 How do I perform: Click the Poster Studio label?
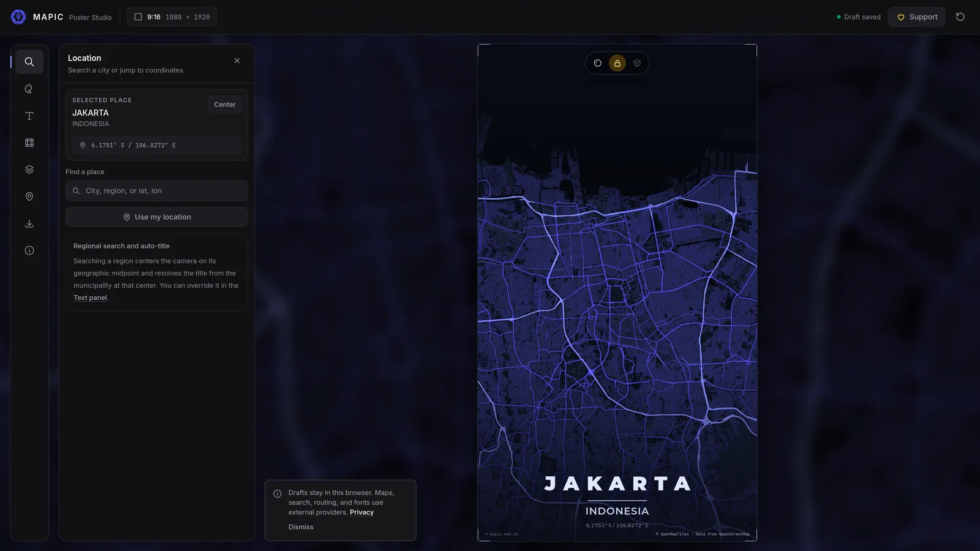tap(90, 18)
